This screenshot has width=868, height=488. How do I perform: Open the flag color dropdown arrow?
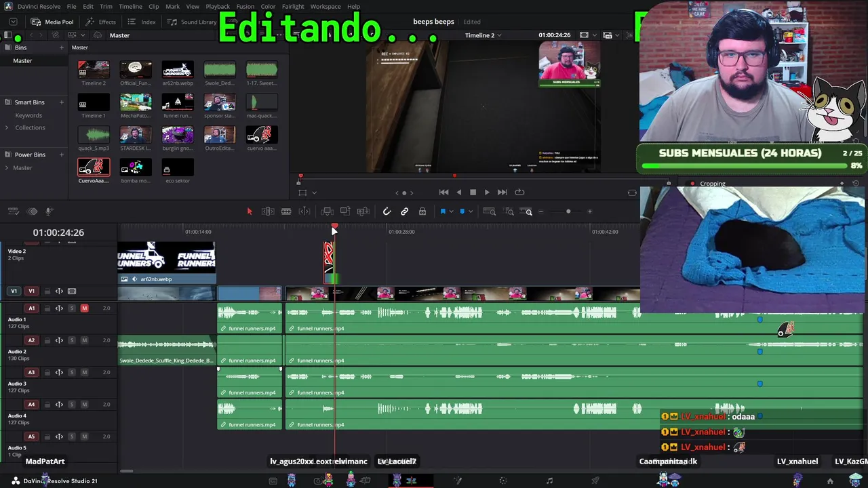click(451, 211)
